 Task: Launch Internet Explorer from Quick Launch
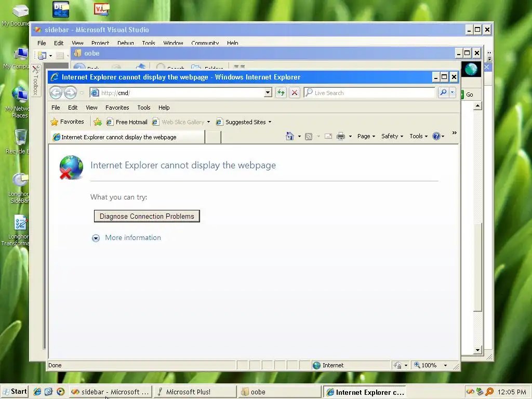pos(37,392)
